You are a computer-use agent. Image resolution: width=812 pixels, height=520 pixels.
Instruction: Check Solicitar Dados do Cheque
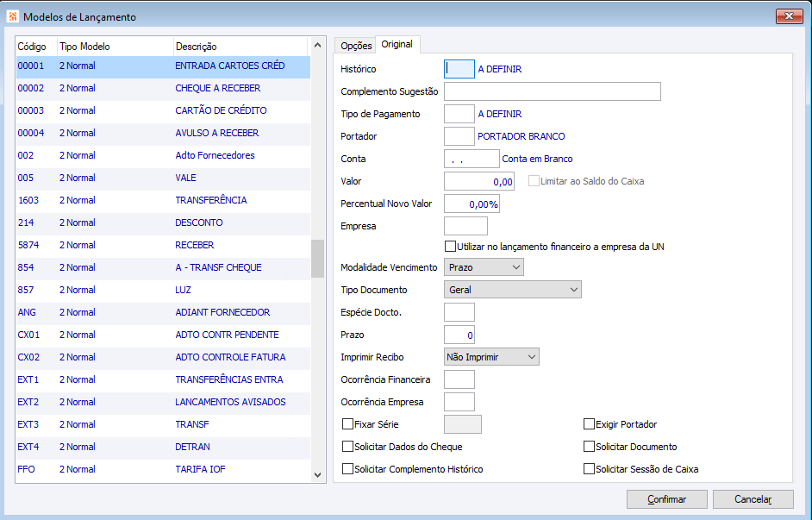(x=348, y=447)
